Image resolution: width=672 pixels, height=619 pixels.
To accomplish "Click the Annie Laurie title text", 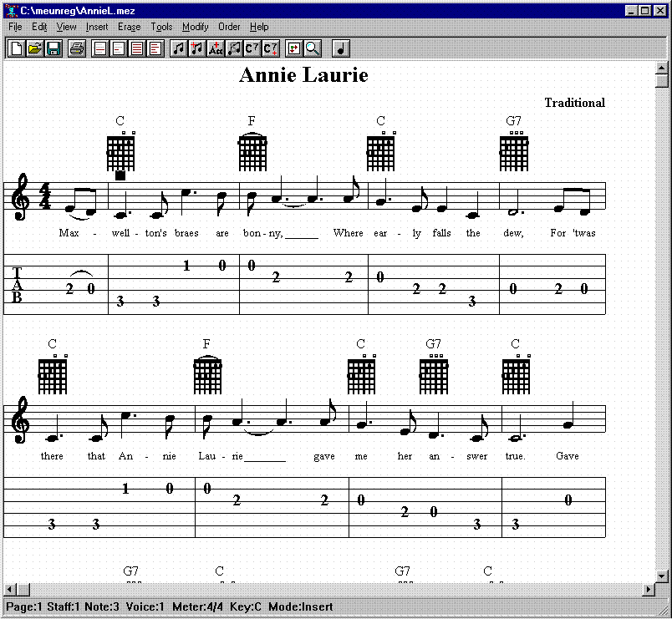I will coord(303,75).
